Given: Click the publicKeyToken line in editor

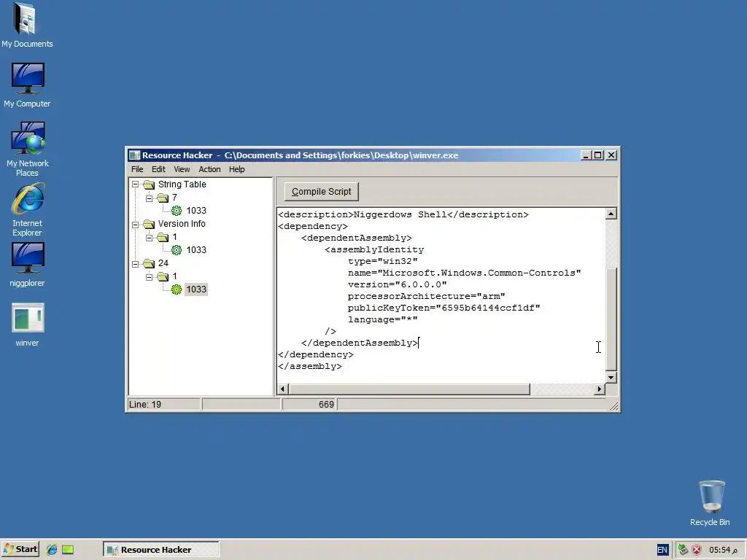Looking at the screenshot, I should (x=444, y=308).
